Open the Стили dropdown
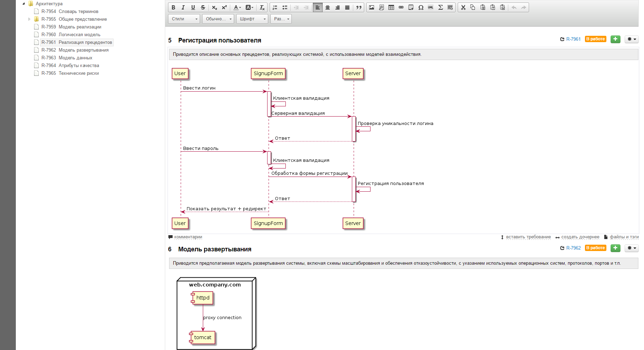Image resolution: width=644 pixels, height=350 pixels. pos(184,19)
